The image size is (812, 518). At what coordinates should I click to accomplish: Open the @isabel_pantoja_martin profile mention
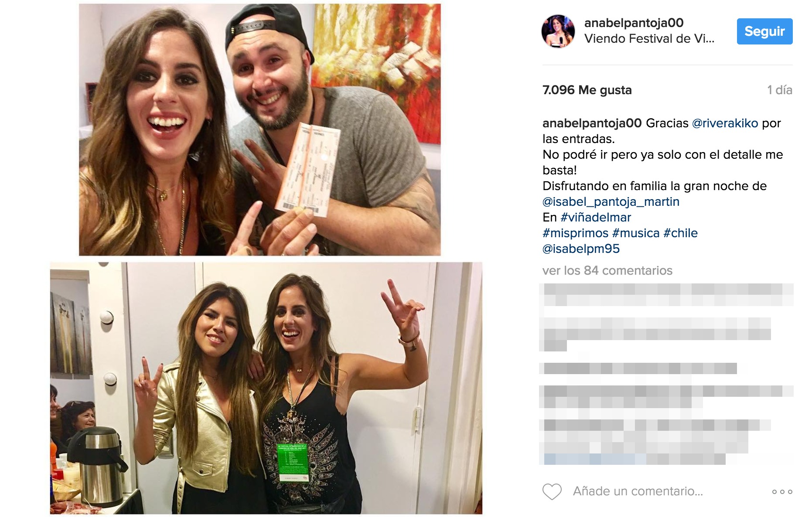click(611, 202)
